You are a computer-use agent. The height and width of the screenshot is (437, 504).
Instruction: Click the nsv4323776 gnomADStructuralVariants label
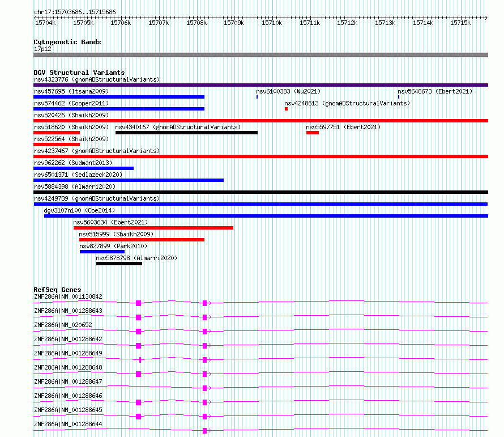[97, 79]
